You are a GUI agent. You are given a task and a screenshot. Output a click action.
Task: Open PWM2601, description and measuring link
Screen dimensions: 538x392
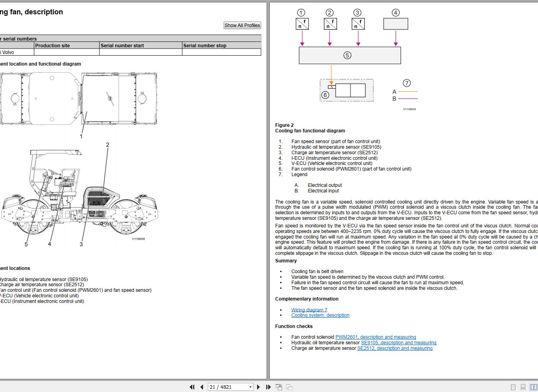375,337
